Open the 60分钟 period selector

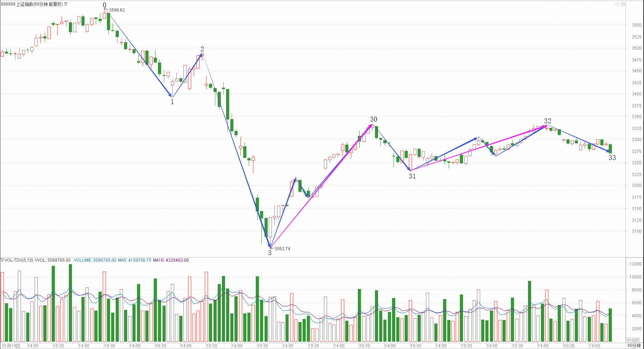pyautogui.click(x=634, y=346)
